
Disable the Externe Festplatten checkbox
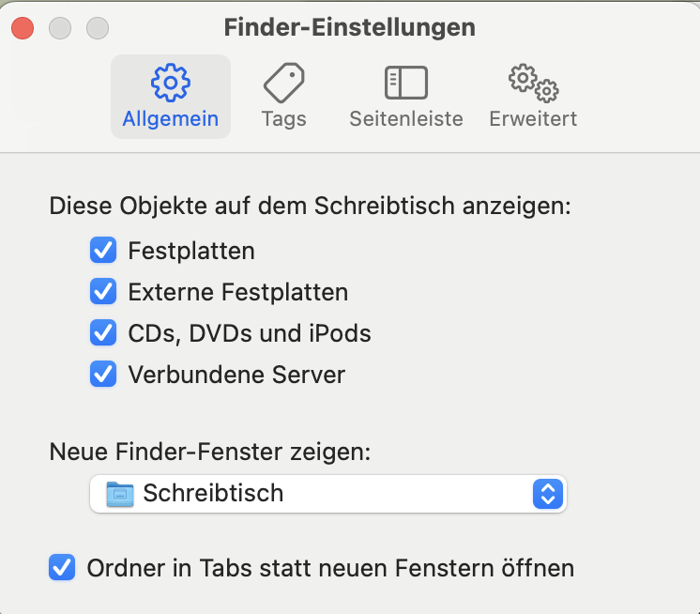(102, 292)
